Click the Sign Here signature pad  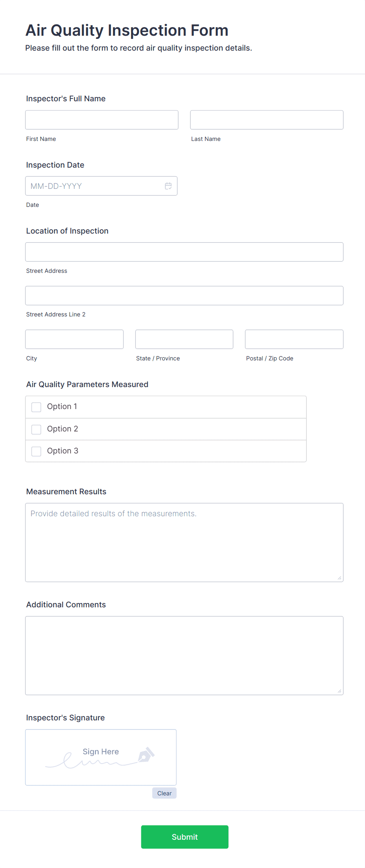pos(100,757)
